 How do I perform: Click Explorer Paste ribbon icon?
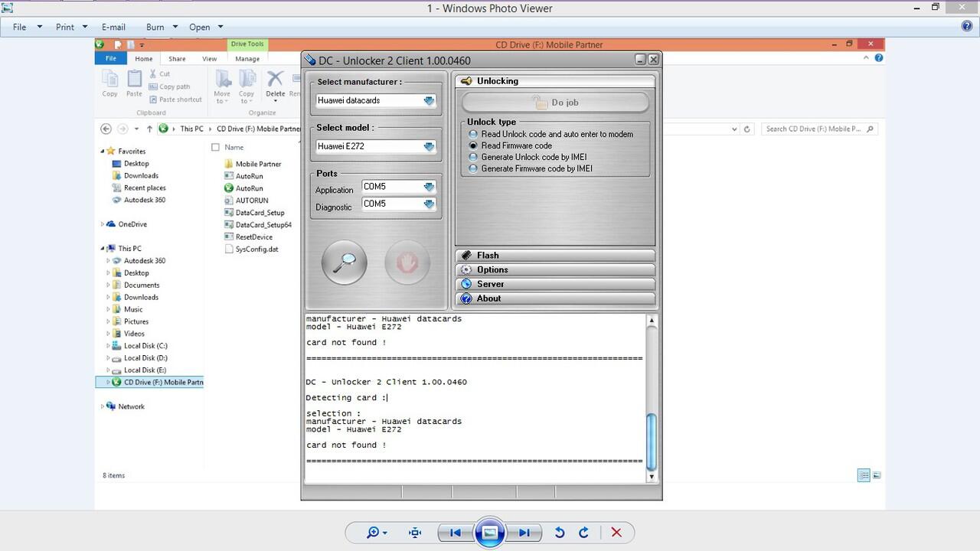134,83
